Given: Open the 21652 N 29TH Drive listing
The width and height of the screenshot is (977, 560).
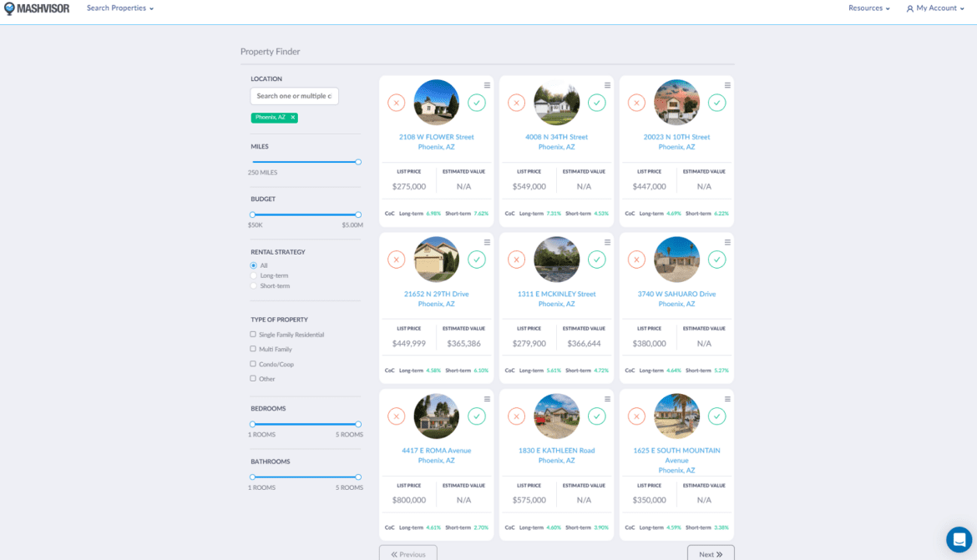Looking at the screenshot, I should click(436, 295).
